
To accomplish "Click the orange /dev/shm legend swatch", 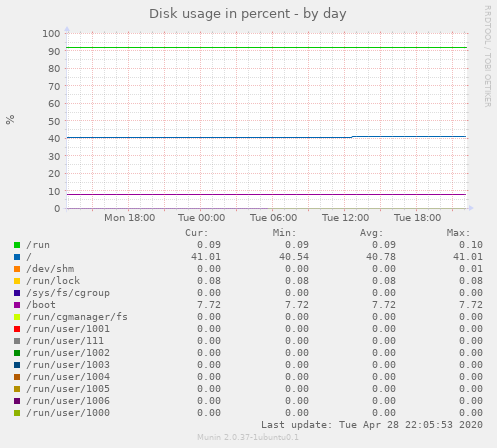I will pos(17,269).
